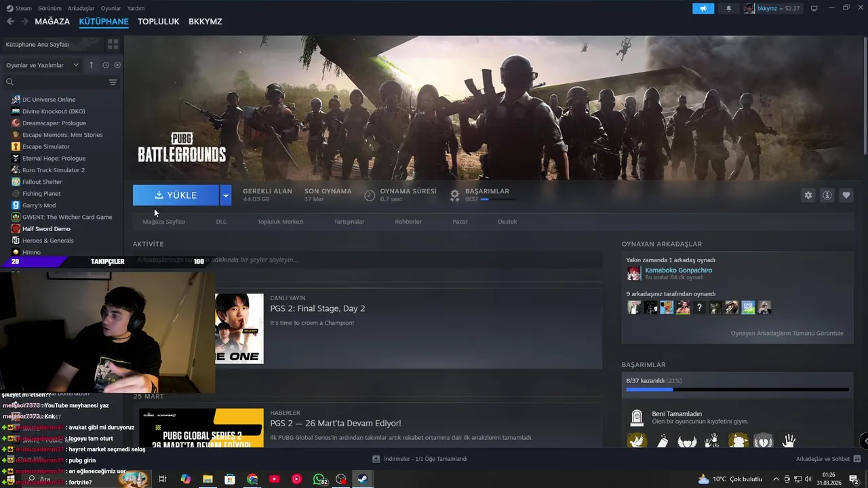The height and width of the screenshot is (488, 868).
Task: Open the Arkadaşlar menu
Action: (81, 8)
